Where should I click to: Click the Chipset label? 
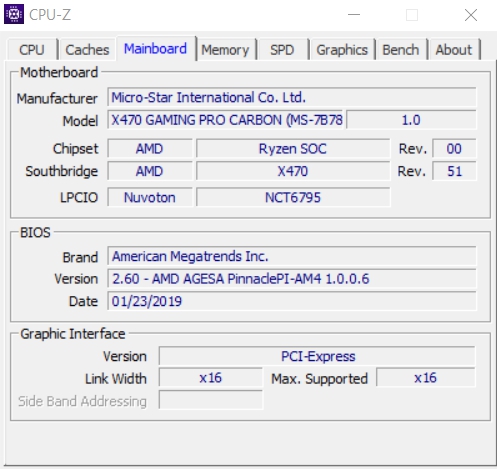point(76,149)
